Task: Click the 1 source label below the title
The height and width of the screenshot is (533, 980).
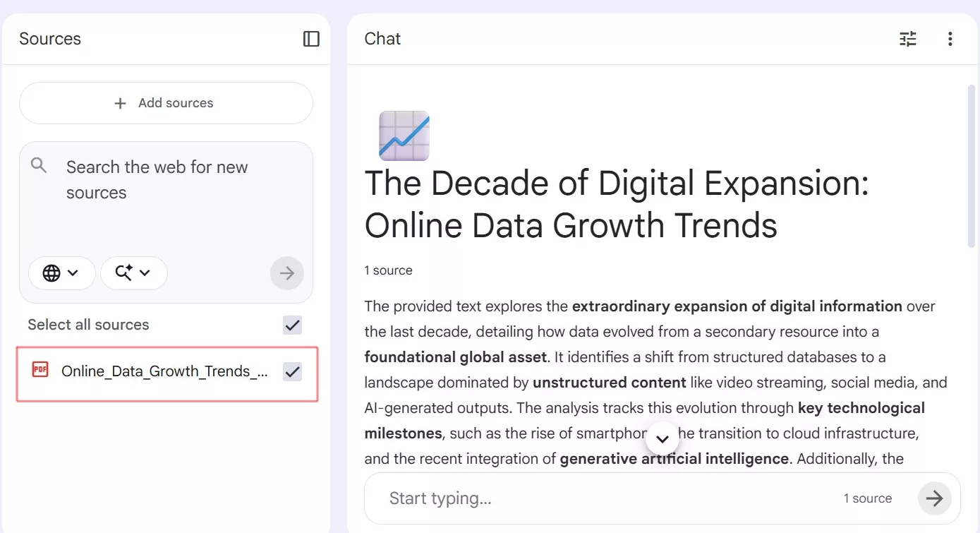Action: pos(388,270)
